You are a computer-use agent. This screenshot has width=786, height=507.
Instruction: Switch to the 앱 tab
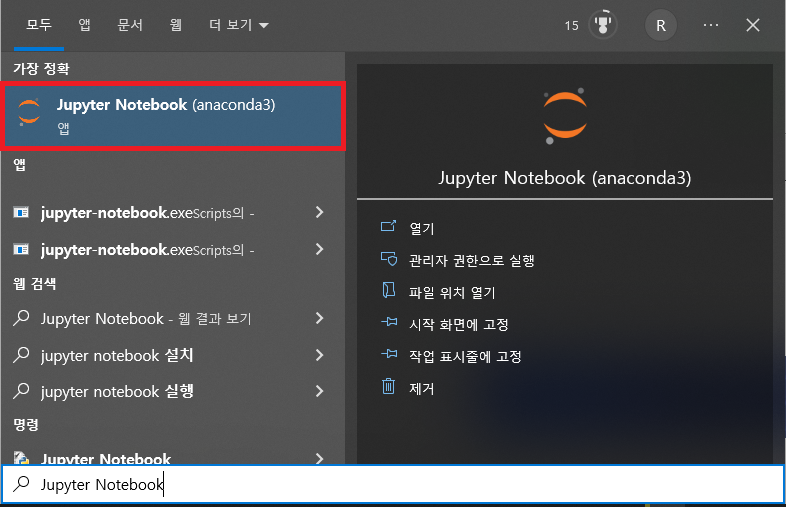pyautogui.click(x=85, y=25)
